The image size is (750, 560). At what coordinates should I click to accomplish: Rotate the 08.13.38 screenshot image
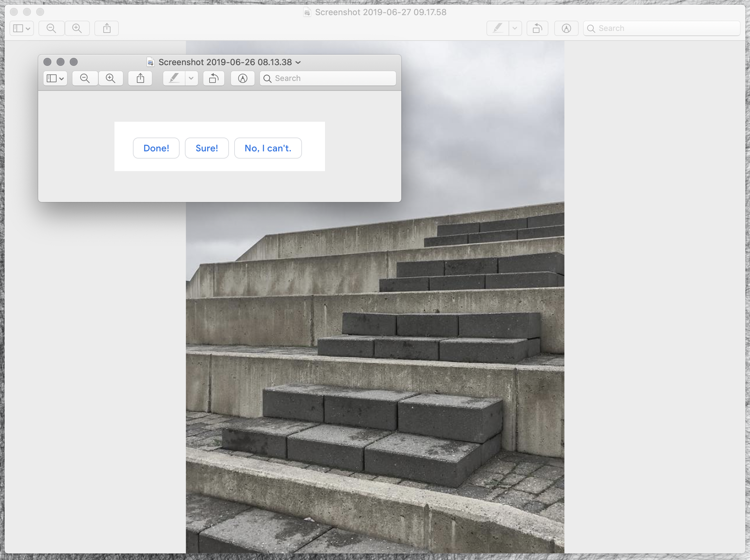point(214,78)
